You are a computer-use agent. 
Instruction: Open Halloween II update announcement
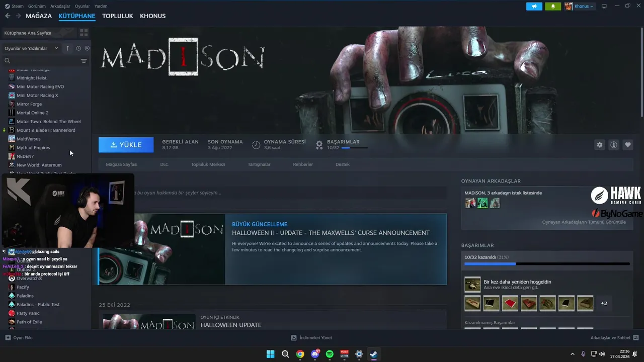click(272, 249)
